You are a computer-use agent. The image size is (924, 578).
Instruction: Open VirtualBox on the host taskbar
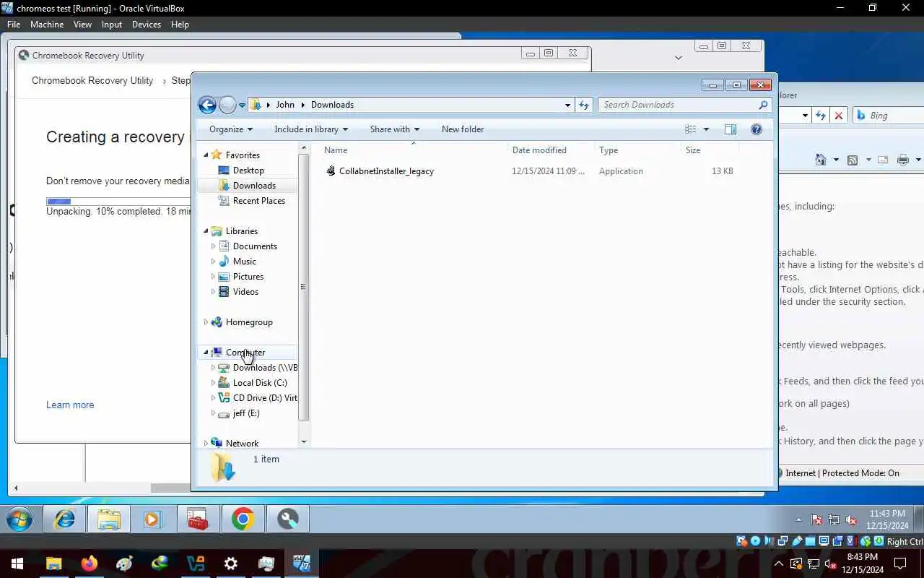click(x=196, y=564)
